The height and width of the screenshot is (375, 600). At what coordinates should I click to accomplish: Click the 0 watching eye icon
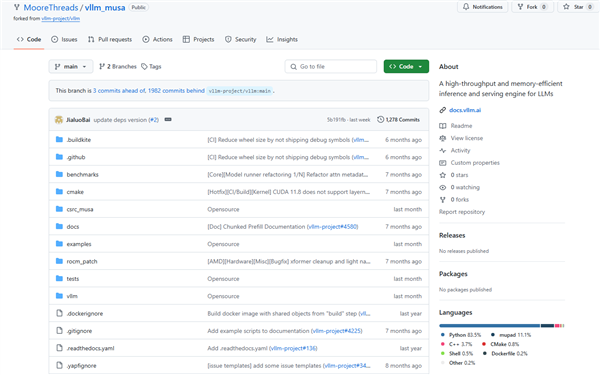point(443,187)
